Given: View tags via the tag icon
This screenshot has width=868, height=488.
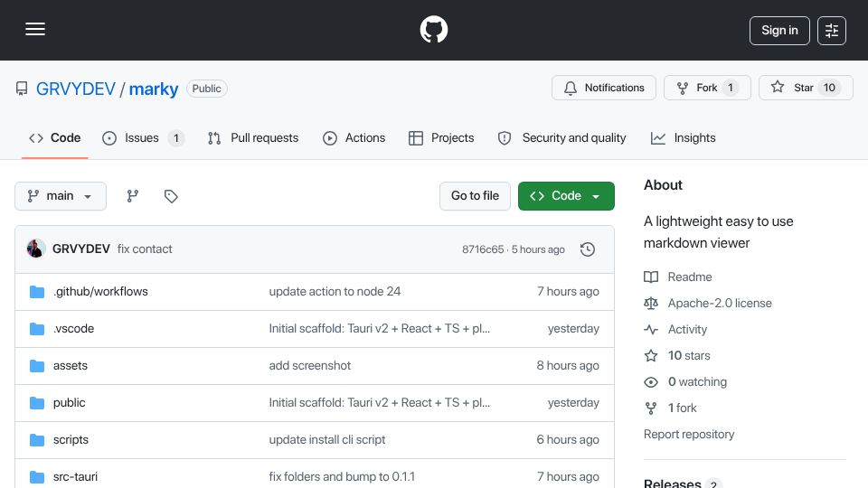Looking at the screenshot, I should click(171, 196).
